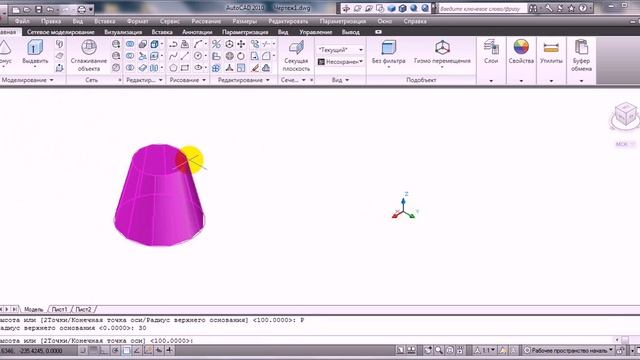
Task: Toggle Lineweight display in the status bar
Action: (x=169, y=350)
